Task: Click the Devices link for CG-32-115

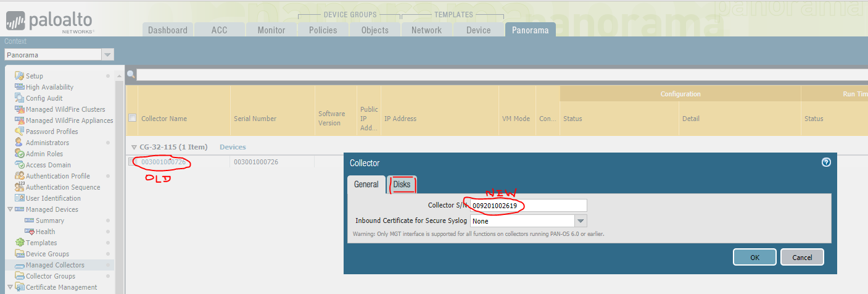Action: [x=233, y=147]
